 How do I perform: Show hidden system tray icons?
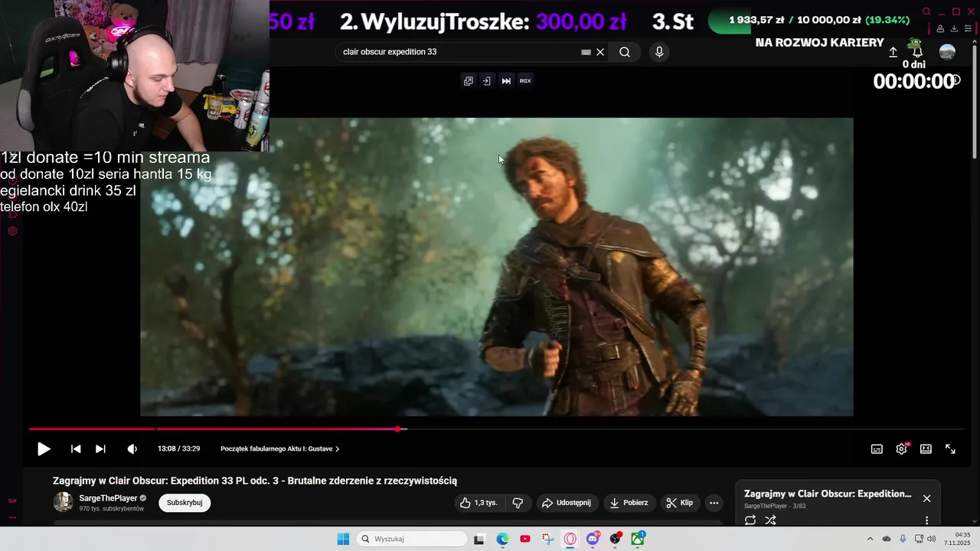[x=870, y=539]
